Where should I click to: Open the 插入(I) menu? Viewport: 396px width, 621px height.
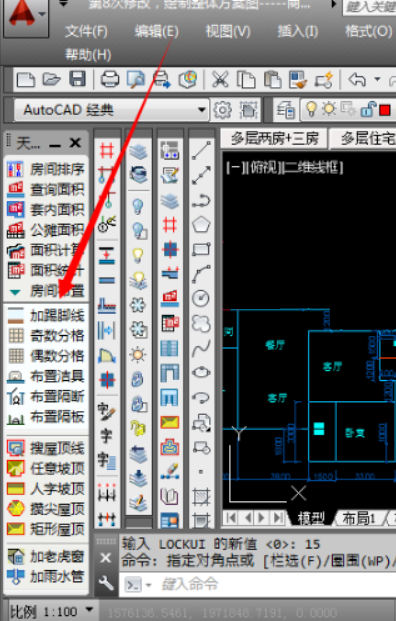(297, 31)
